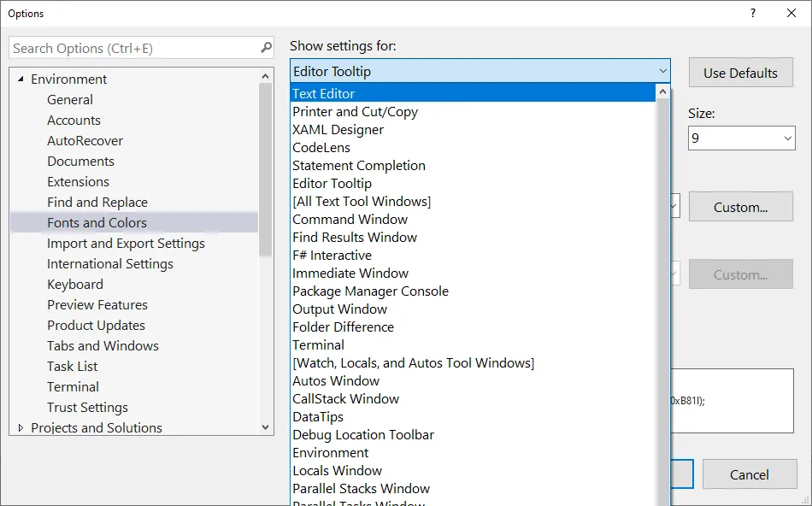The height and width of the screenshot is (506, 812).
Task: Click the search magnifier icon in Search Options
Action: point(266,48)
